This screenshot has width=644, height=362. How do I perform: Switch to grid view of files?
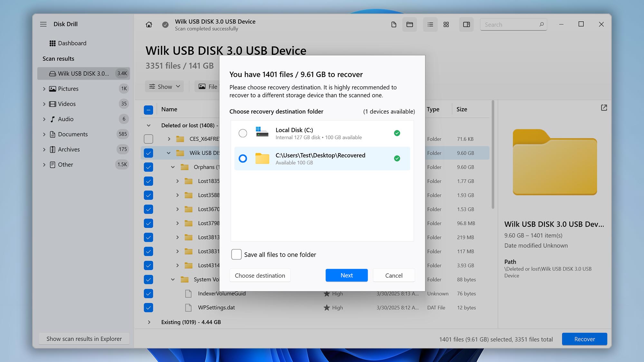point(446,24)
